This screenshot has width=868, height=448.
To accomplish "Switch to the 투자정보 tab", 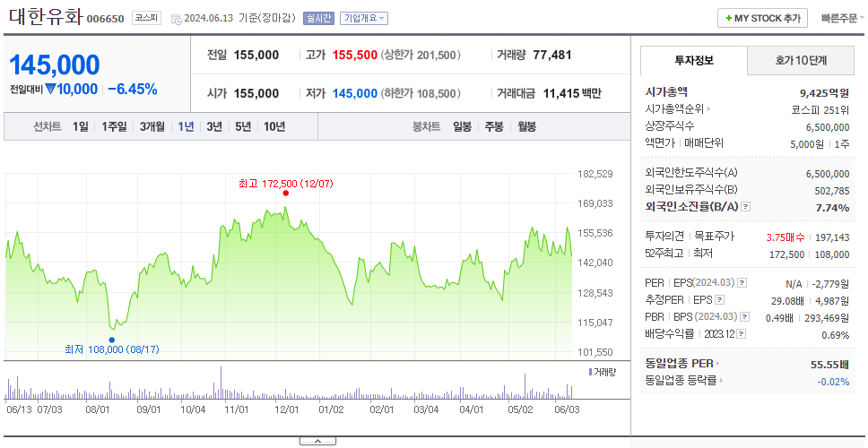I will pos(694,61).
